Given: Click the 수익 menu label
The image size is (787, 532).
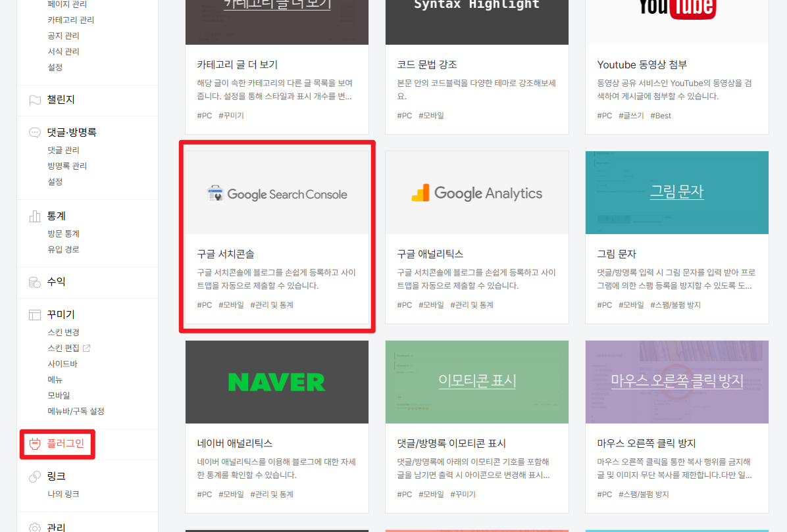Looking at the screenshot, I should pos(56,282).
